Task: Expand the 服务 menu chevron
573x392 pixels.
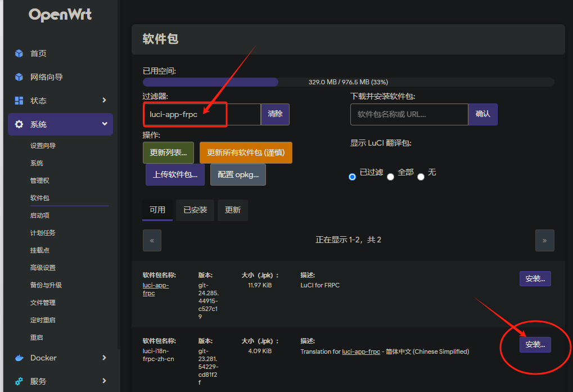Action: coord(104,381)
